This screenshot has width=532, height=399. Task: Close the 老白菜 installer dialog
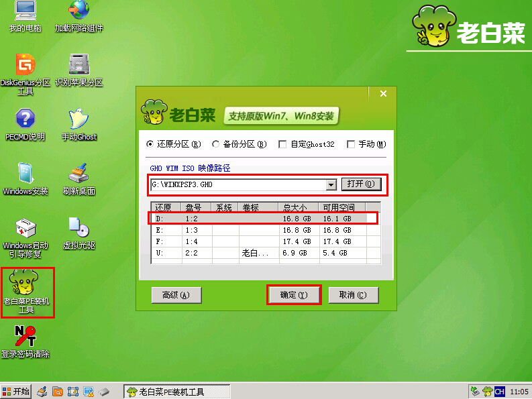point(383,94)
